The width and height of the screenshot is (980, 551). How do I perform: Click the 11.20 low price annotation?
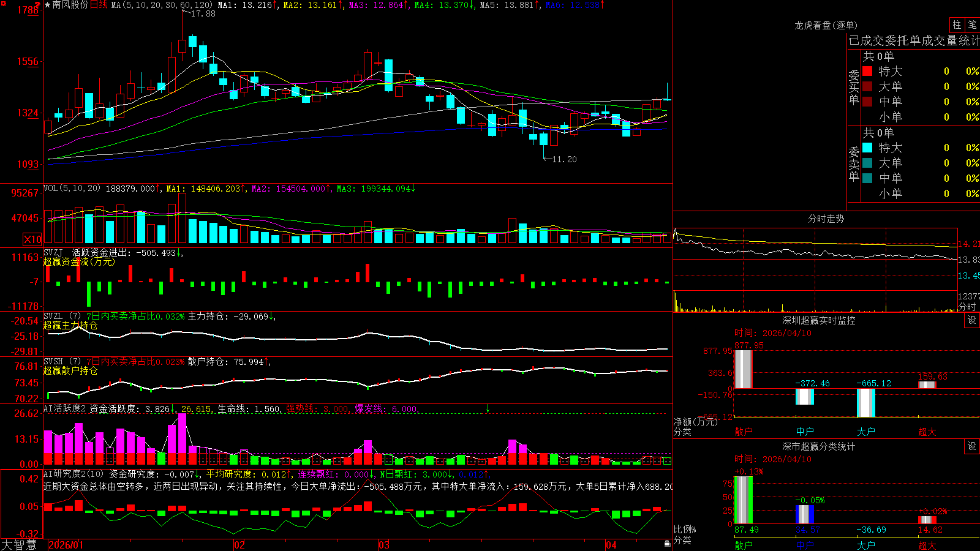point(564,159)
